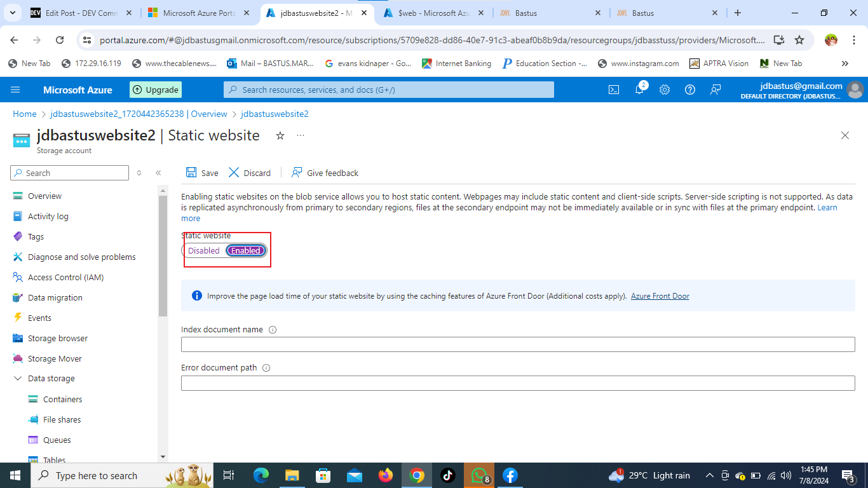Set Static website to Enabled
This screenshot has height=488, width=868.
[x=246, y=251]
